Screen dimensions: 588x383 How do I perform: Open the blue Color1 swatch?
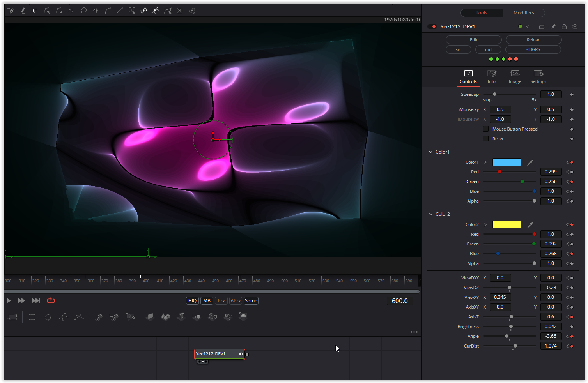click(507, 162)
